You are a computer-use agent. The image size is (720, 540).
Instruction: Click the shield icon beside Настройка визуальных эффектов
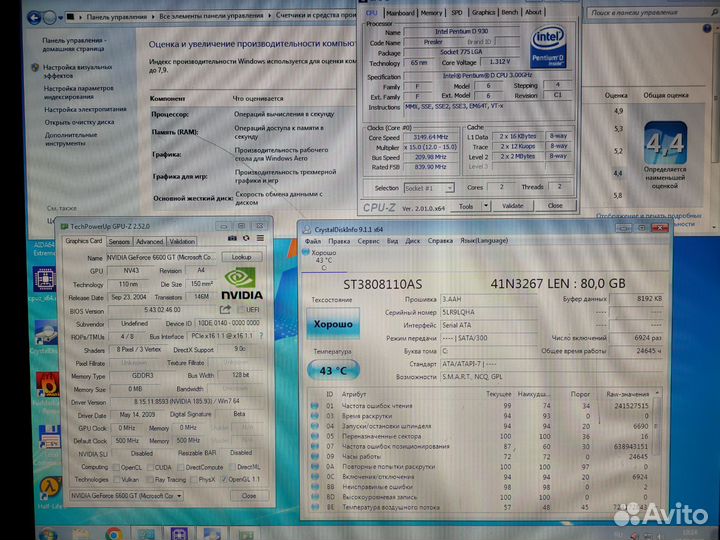(35, 68)
